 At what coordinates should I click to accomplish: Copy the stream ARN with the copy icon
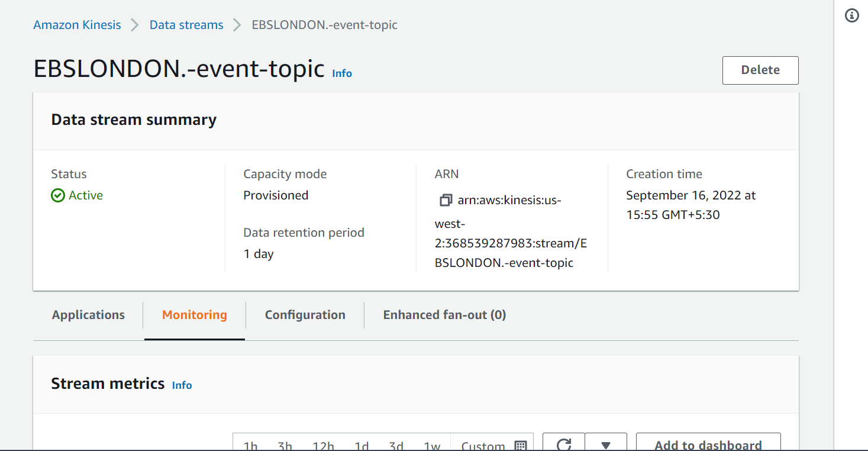coord(446,201)
